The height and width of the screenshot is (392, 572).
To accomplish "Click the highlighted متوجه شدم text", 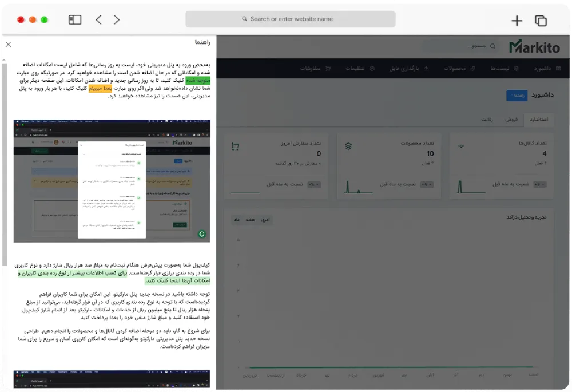I will (198, 80).
